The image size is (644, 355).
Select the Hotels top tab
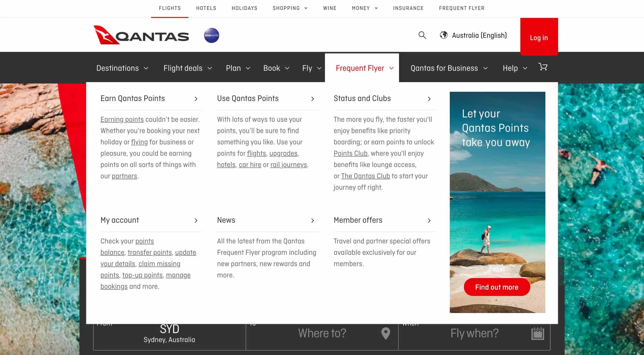point(206,8)
